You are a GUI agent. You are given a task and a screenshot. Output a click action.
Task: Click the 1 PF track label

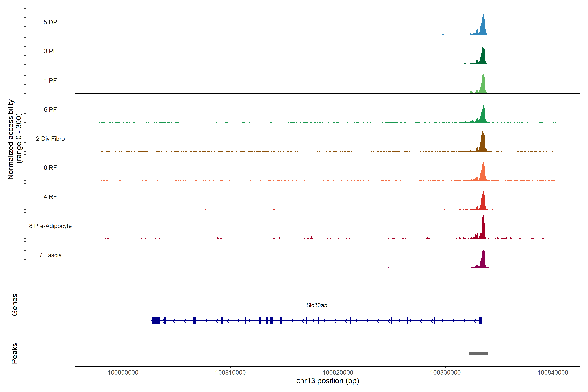[x=50, y=81]
